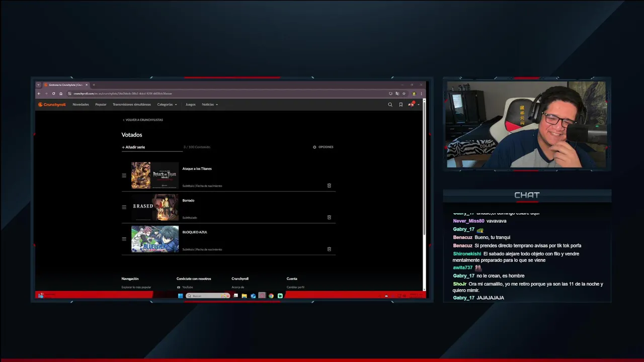Open the YouTube footer link
Screen dimensions: 644x362
(x=185, y=287)
